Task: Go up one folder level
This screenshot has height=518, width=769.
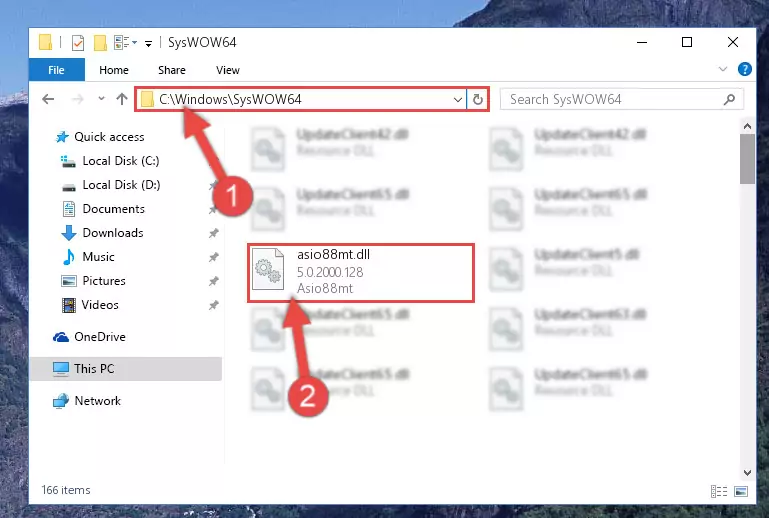Action: 122,100
